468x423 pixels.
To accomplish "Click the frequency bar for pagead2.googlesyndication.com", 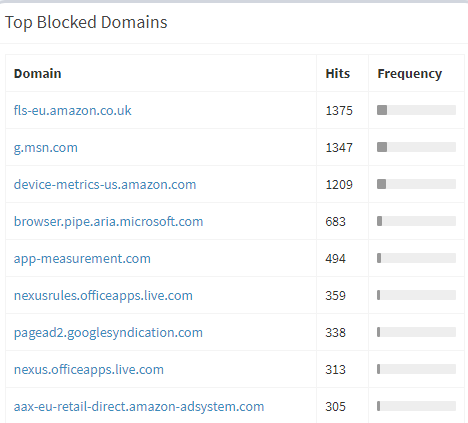I will point(416,332).
